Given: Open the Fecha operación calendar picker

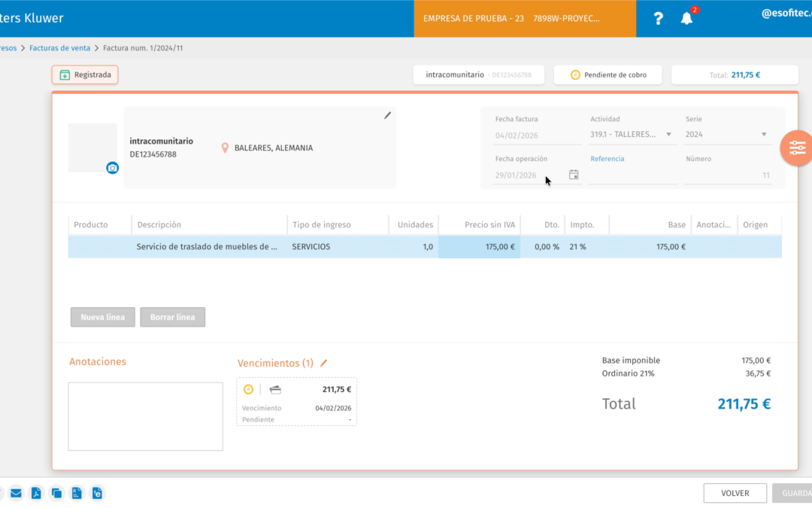Looking at the screenshot, I should click(574, 175).
